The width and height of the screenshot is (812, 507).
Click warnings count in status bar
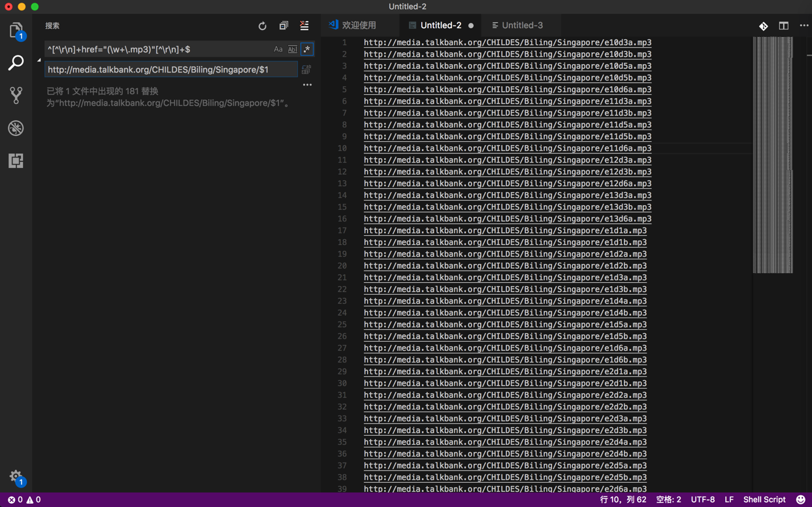click(x=33, y=500)
